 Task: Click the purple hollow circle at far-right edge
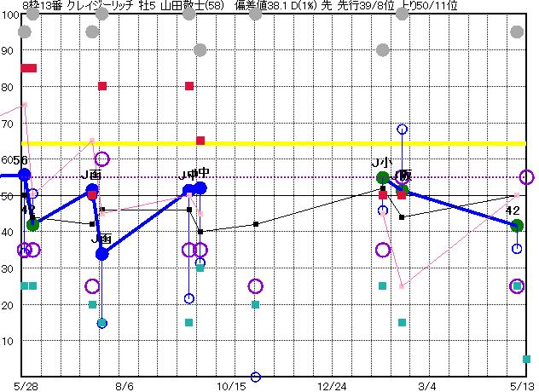click(x=526, y=177)
